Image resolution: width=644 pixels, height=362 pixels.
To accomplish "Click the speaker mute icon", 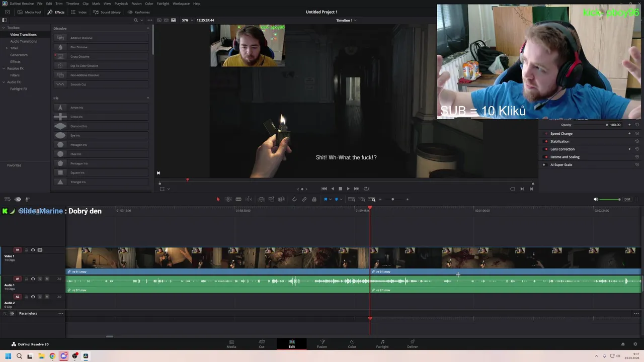I will click(x=596, y=200).
